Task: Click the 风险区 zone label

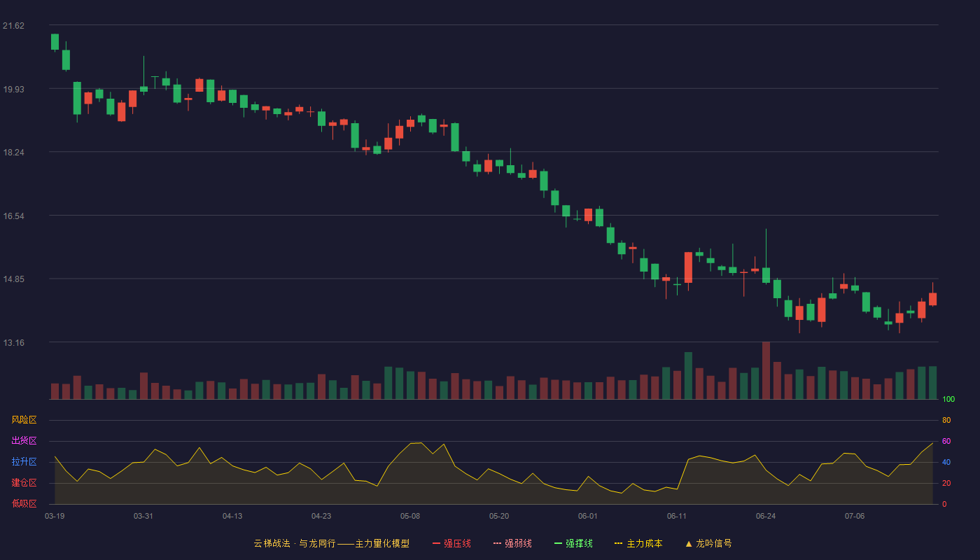Action: [24, 420]
